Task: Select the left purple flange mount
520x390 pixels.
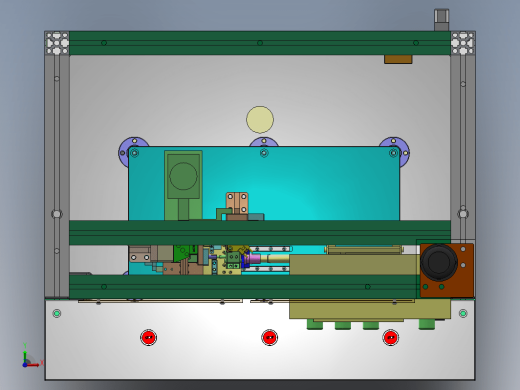Action: [124, 152]
